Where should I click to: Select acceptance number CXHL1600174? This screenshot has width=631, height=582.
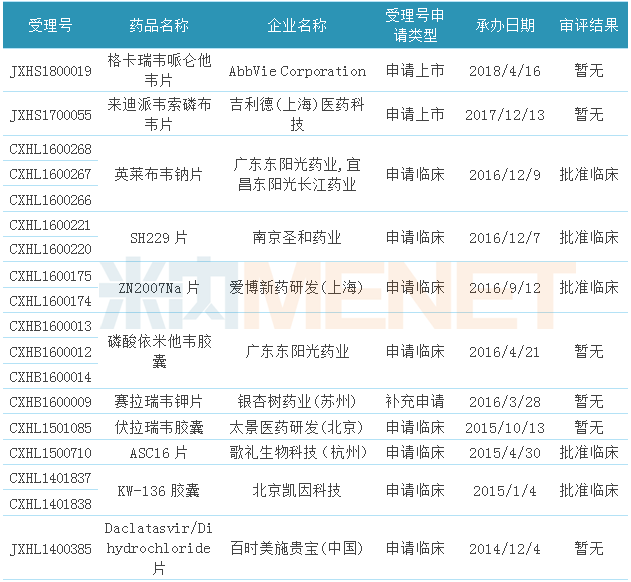tap(50, 301)
